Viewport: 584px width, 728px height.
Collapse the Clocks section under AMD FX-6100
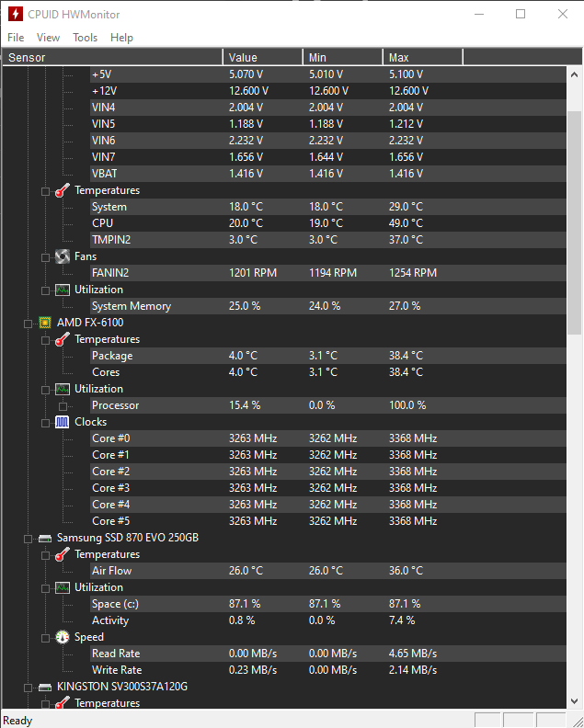coord(45,423)
